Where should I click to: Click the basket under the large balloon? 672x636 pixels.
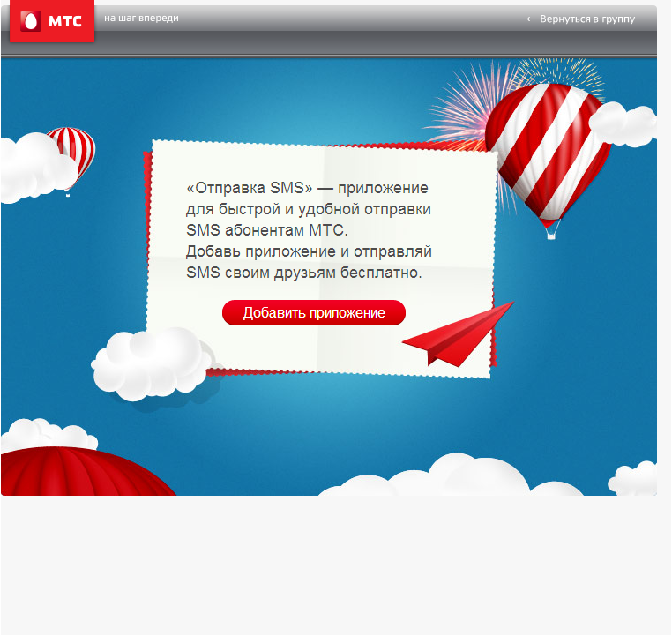coord(552,233)
